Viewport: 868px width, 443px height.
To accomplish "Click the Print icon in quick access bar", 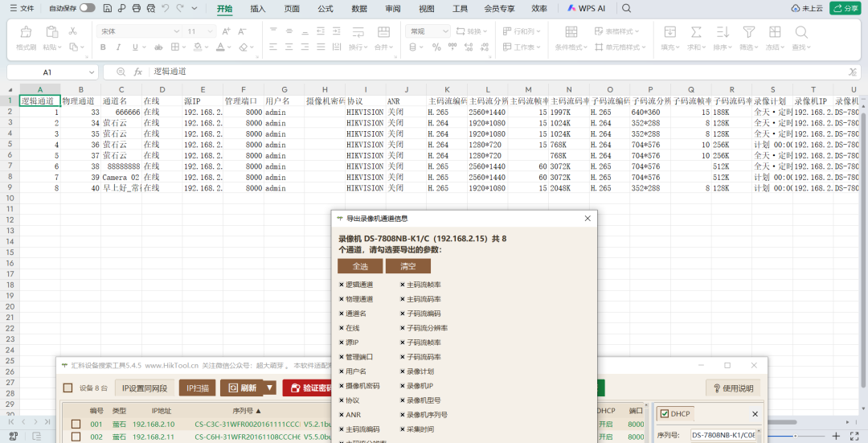I will (136, 8).
